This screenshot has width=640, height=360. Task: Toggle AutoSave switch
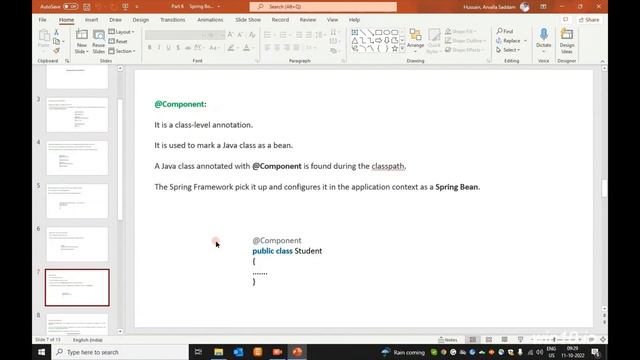(71, 7)
